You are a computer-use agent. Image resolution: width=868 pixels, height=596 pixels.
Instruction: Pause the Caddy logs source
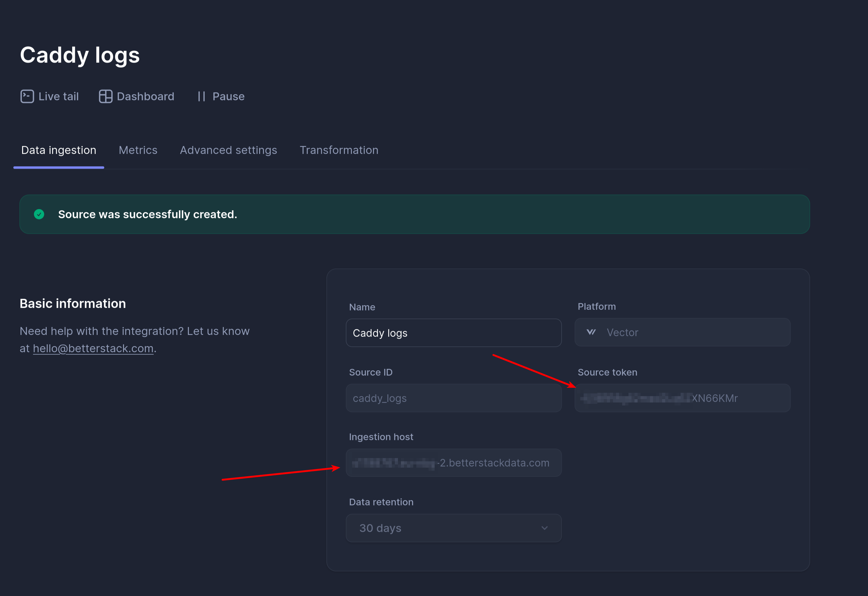point(228,96)
